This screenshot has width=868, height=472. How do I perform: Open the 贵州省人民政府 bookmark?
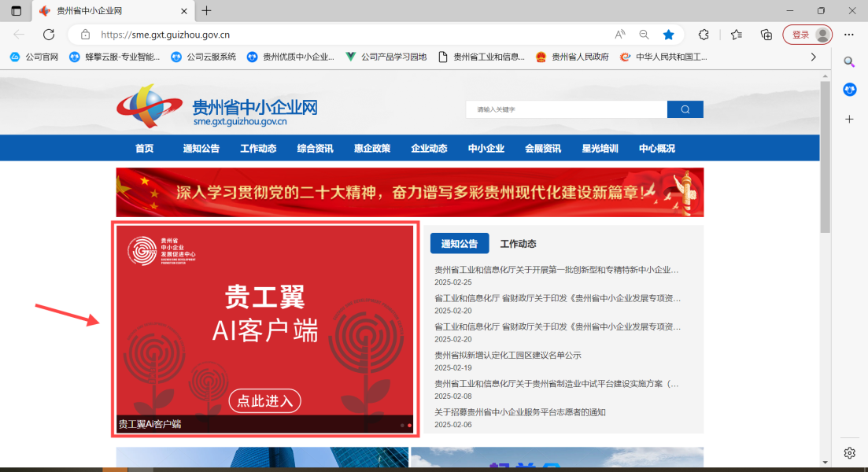tap(572, 57)
